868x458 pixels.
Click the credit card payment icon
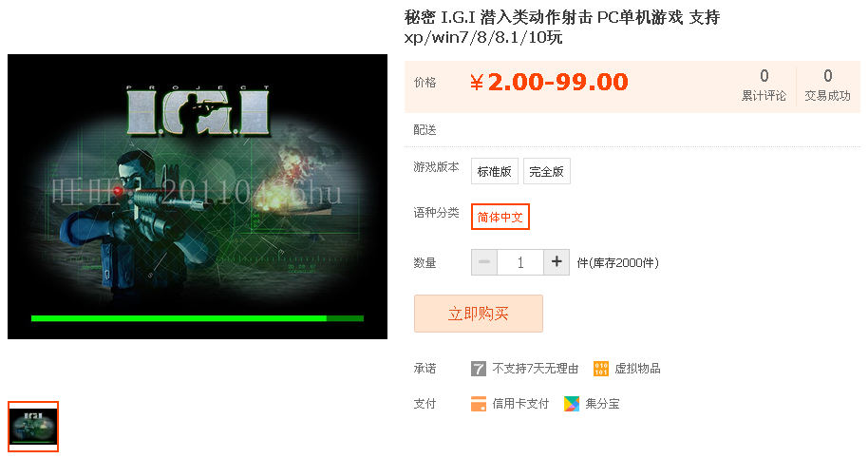[x=479, y=404]
